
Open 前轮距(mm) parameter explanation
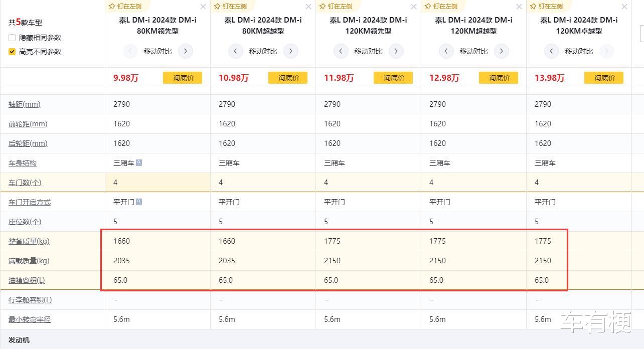pos(28,124)
